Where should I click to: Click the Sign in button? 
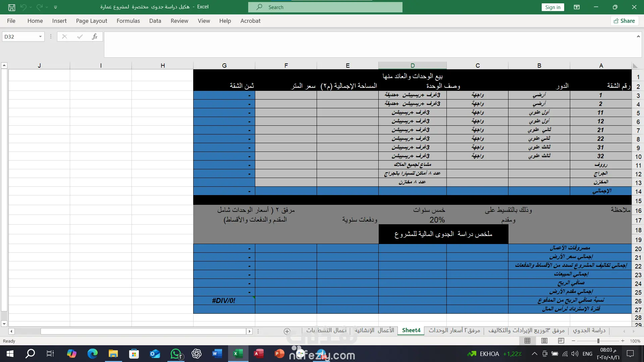[552, 7]
